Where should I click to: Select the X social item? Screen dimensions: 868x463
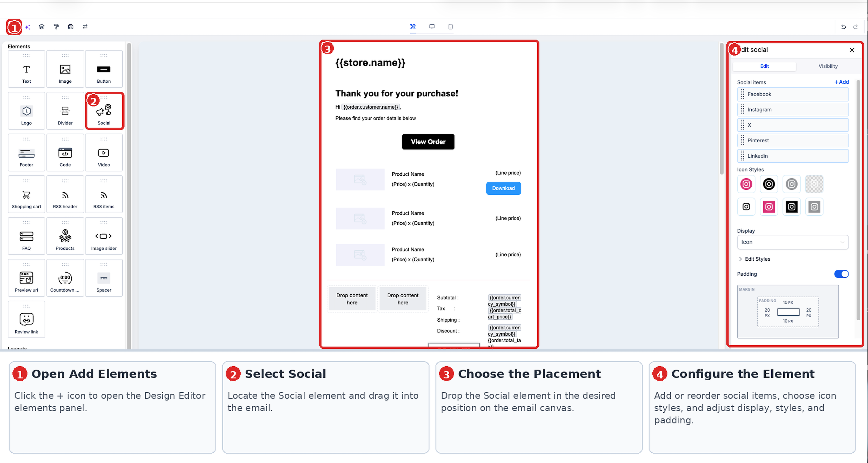click(793, 125)
